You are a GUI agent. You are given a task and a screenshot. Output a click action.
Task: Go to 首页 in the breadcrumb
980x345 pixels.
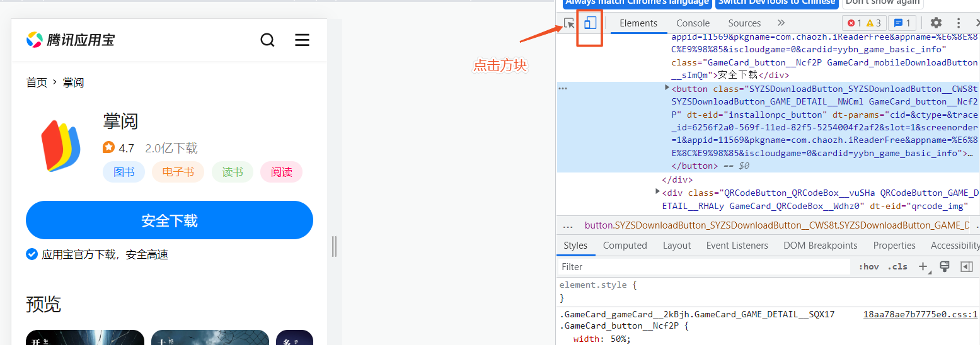pyautogui.click(x=37, y=82)
